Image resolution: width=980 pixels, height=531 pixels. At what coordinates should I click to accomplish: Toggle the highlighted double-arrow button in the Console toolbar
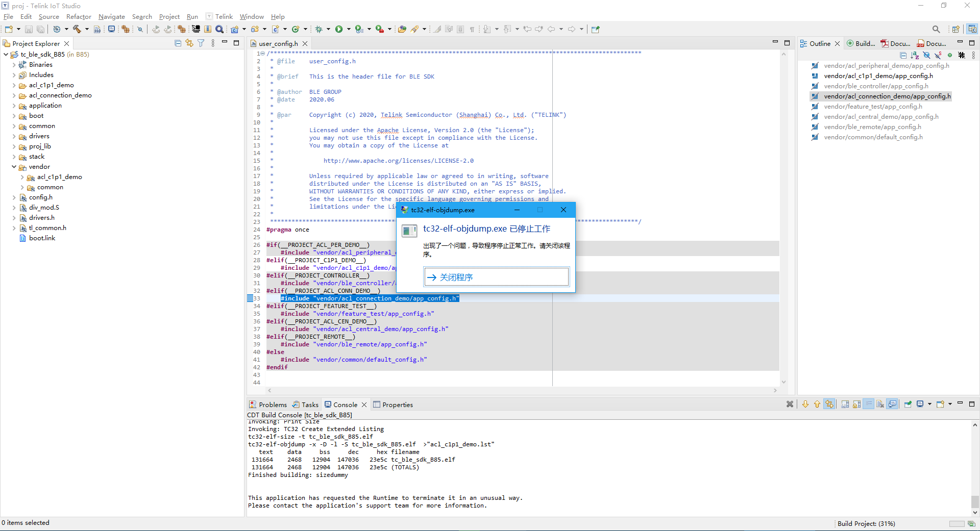pyautogui.click(x=829, y=404)
